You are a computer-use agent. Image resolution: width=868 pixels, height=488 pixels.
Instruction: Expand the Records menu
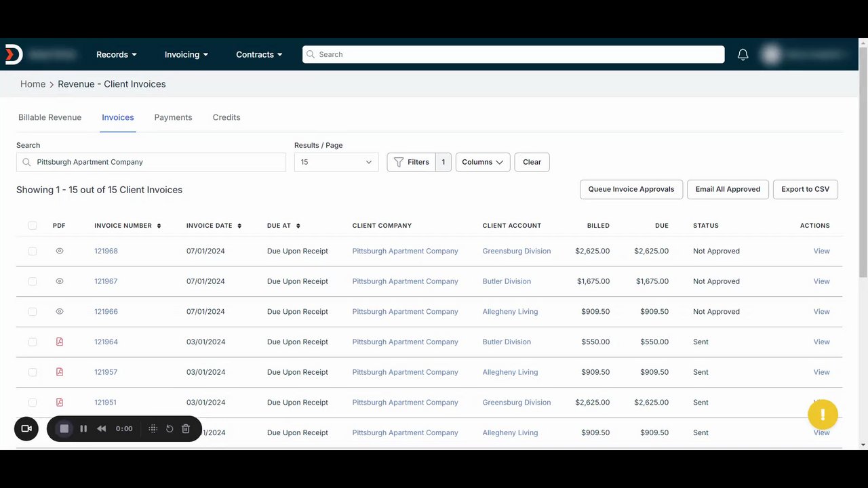pos(117,54)
